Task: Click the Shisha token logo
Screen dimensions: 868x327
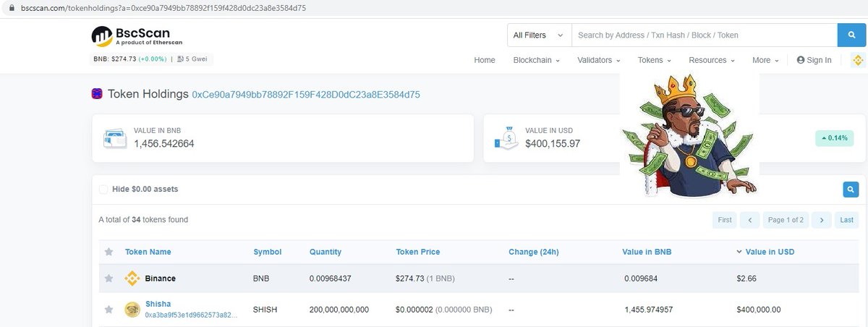Action: pos(132,310)
